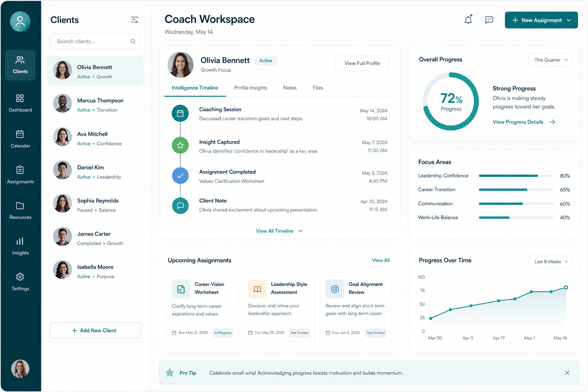The height and width of the screenshot is (392, 588).
Task: Click the Work-Life Balance progress bar
Action: pos(516,218)
